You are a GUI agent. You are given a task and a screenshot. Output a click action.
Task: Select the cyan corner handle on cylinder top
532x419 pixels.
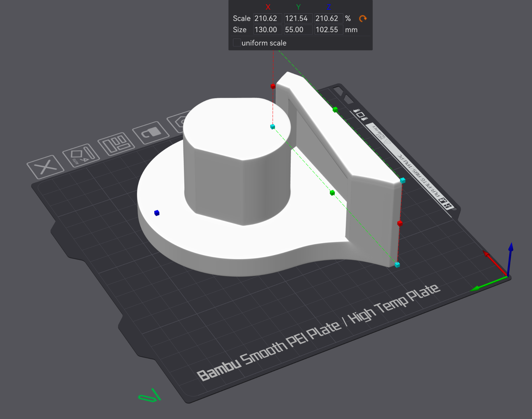point(273,127)
